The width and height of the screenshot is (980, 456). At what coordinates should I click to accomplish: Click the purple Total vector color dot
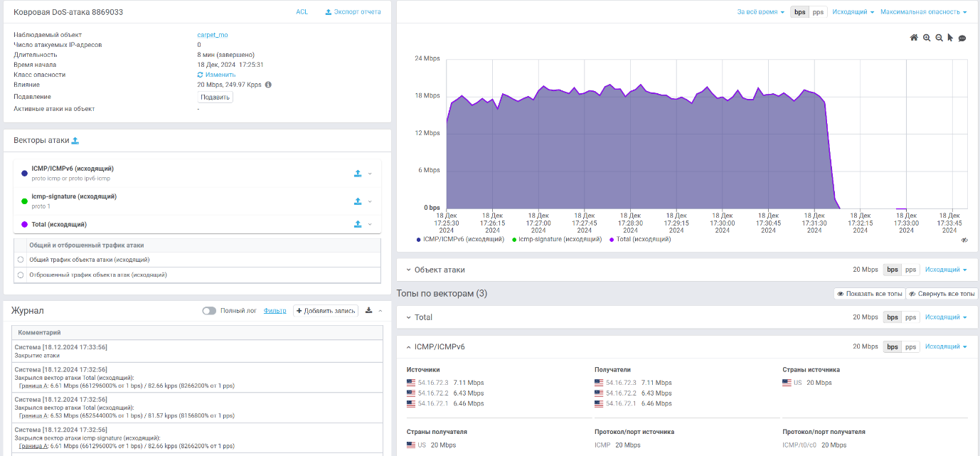tap(24, 225)
